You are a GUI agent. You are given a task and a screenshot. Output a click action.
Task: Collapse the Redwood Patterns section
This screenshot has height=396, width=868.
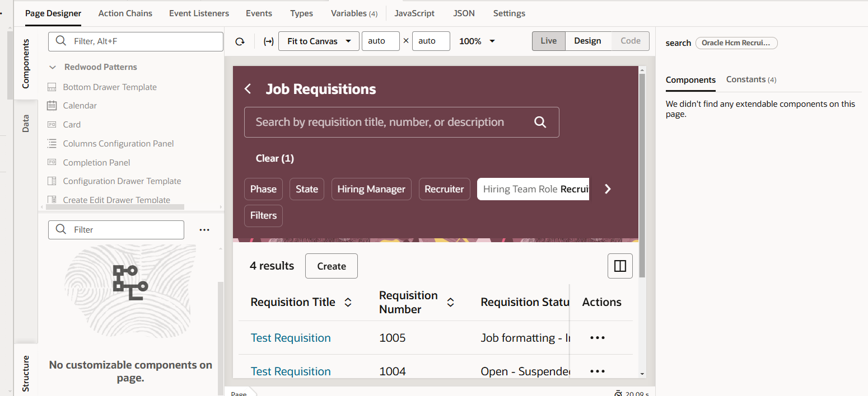[x=53, y=67]
